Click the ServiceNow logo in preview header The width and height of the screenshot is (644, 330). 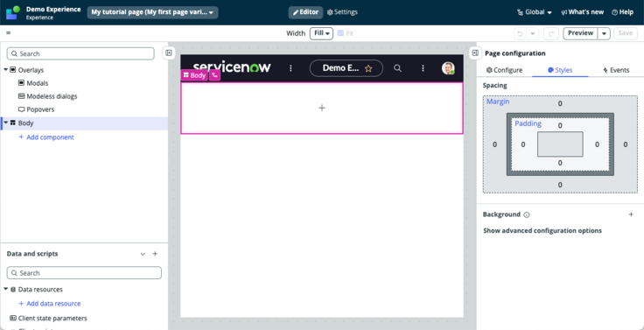point(232,67)
